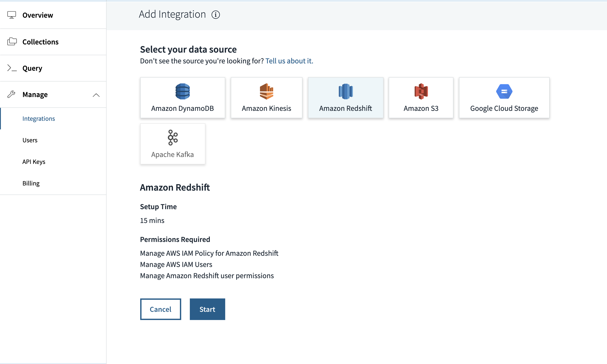Pick the Amazon Kinesis label

pyautogui.click(x=266, y=108)
